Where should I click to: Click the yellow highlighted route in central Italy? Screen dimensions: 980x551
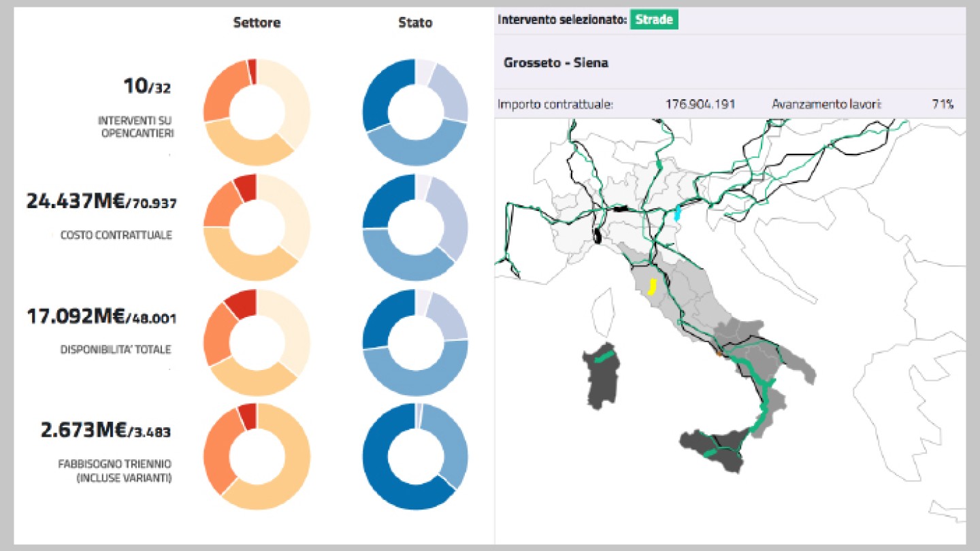[654, 284]
